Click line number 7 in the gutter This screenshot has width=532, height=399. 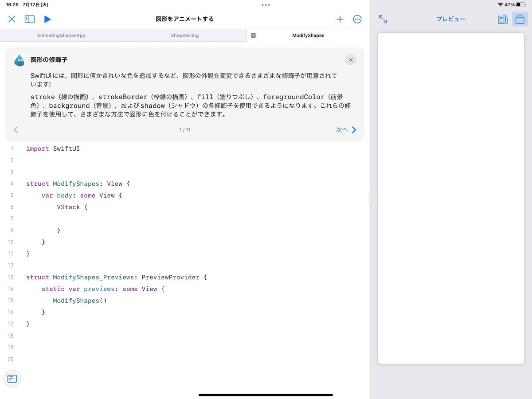(12, 219)
